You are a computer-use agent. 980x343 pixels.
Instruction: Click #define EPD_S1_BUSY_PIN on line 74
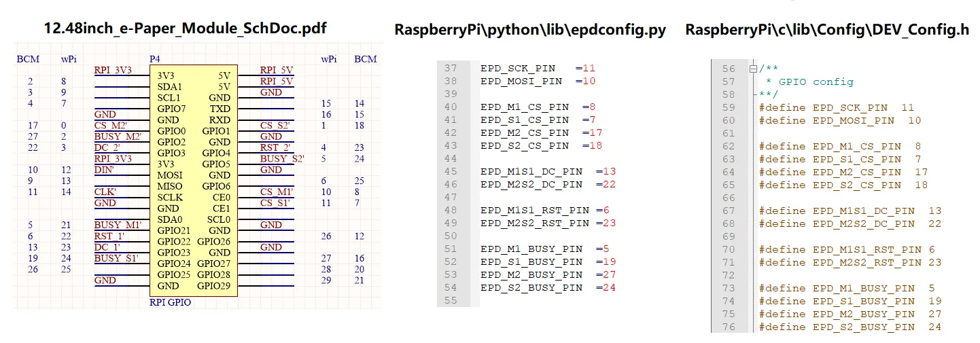(837, 301)
